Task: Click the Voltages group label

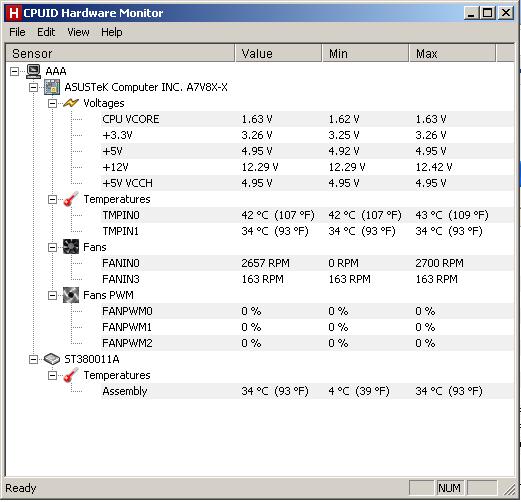Action: pos(104,103)
